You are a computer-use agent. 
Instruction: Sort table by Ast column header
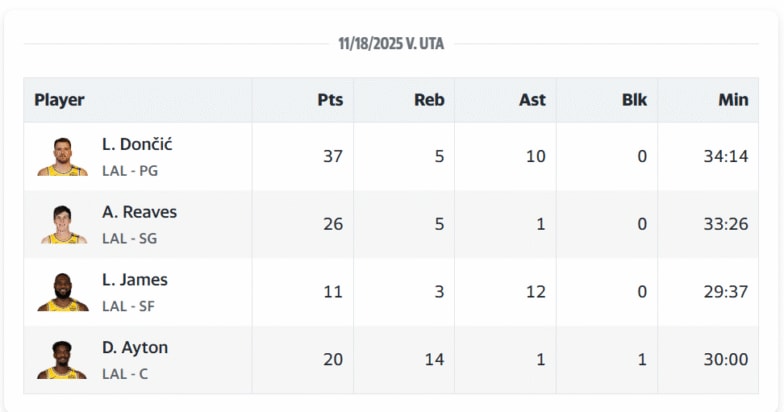click(532, 100)
